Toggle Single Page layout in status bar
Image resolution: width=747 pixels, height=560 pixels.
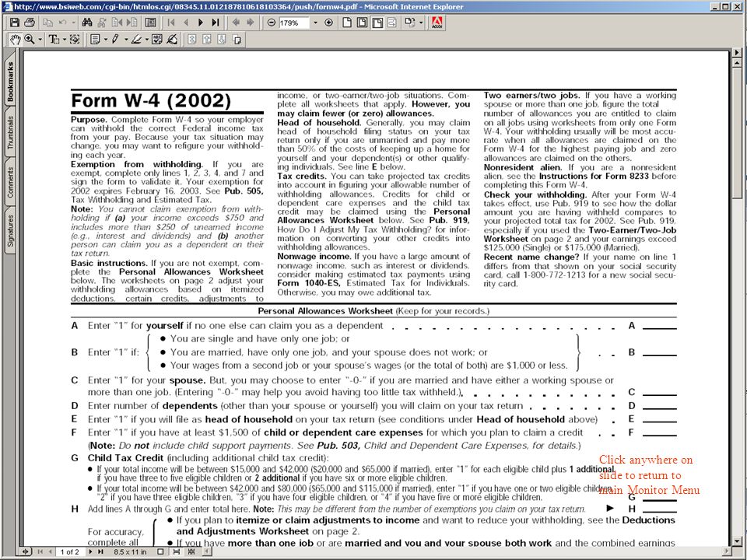tap(160, 552)
